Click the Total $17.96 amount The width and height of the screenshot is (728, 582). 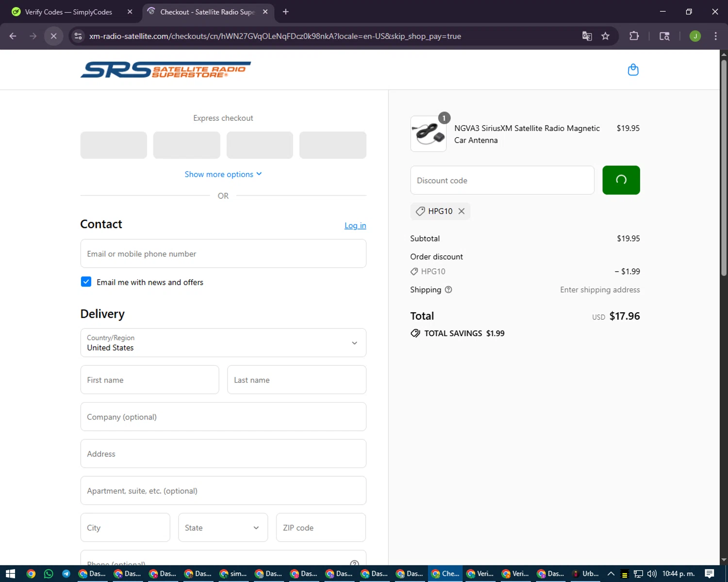625,316
